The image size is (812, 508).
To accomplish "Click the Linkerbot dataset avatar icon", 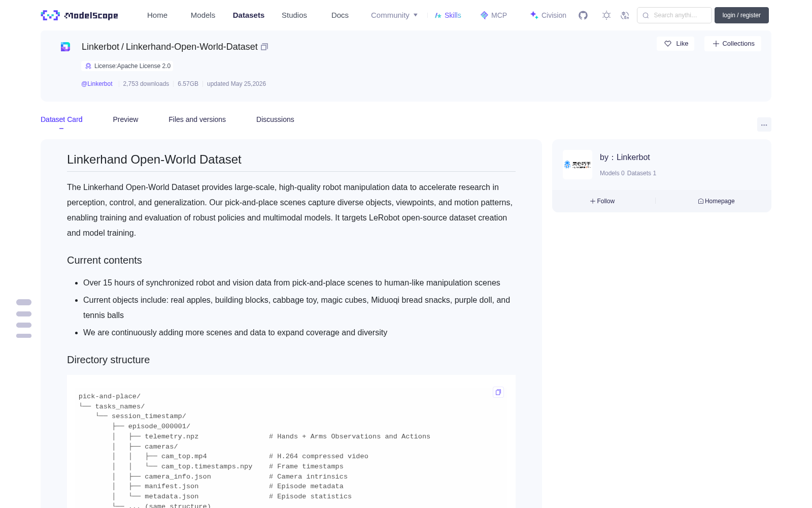I will (65, 47).
